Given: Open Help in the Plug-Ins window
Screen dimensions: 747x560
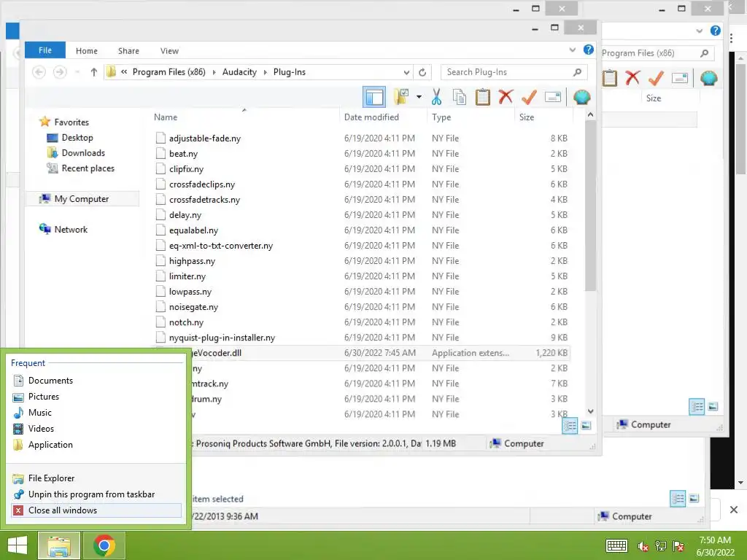Looking at the screenshot, I should coord(589,50).
